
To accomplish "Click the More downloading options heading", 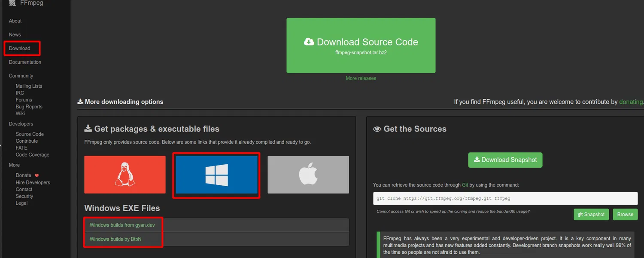I will 120,102.
